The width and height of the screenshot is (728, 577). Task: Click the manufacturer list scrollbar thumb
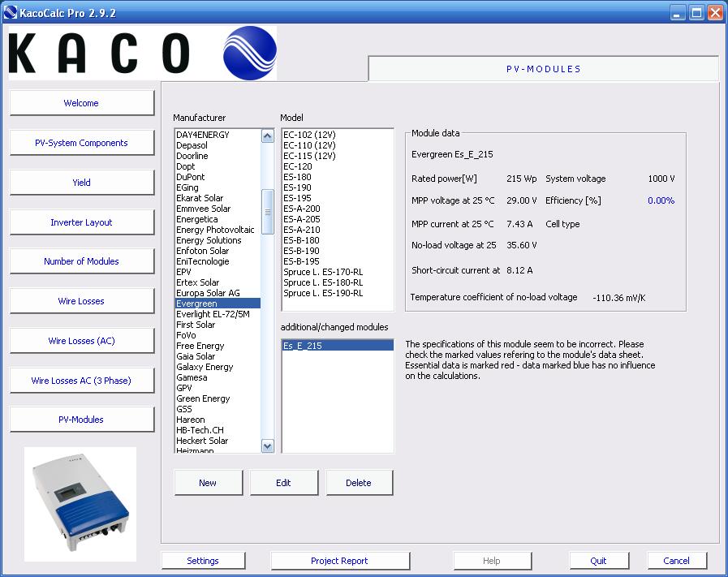(x=268, y=212)
